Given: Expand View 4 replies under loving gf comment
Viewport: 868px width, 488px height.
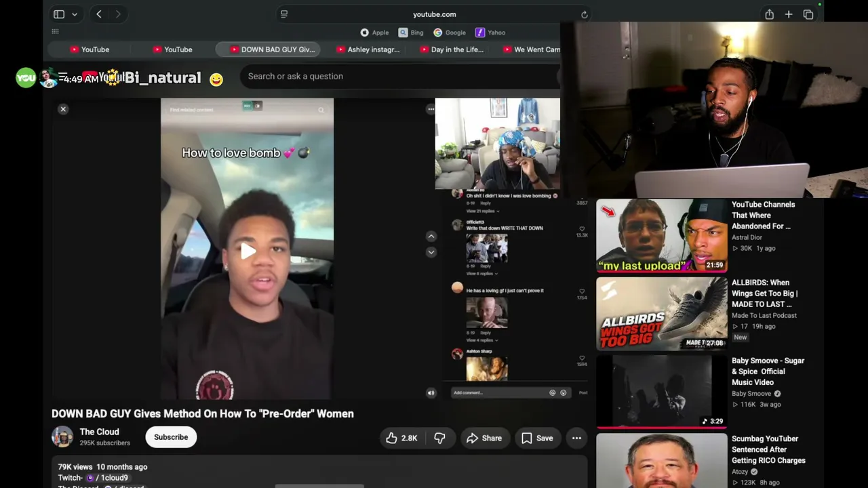Looking at the screenshot, I should click(x=481, y=340).
